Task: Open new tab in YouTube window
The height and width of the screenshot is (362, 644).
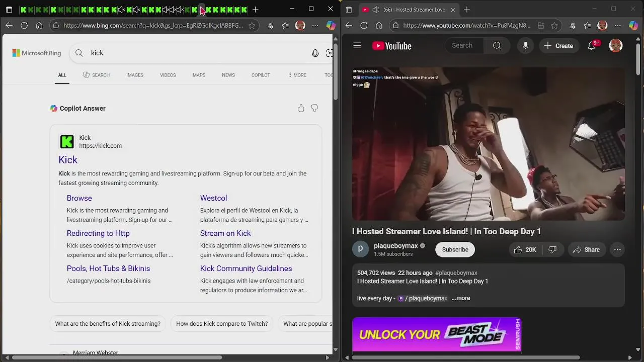Action: [x=467, y=10]
